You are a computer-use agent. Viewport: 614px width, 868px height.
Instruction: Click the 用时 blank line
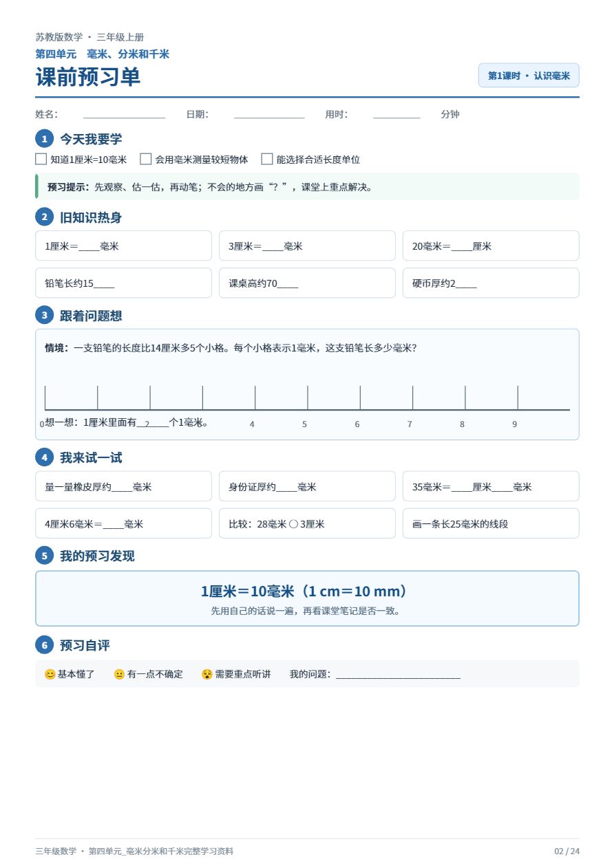tap(396, 115)
